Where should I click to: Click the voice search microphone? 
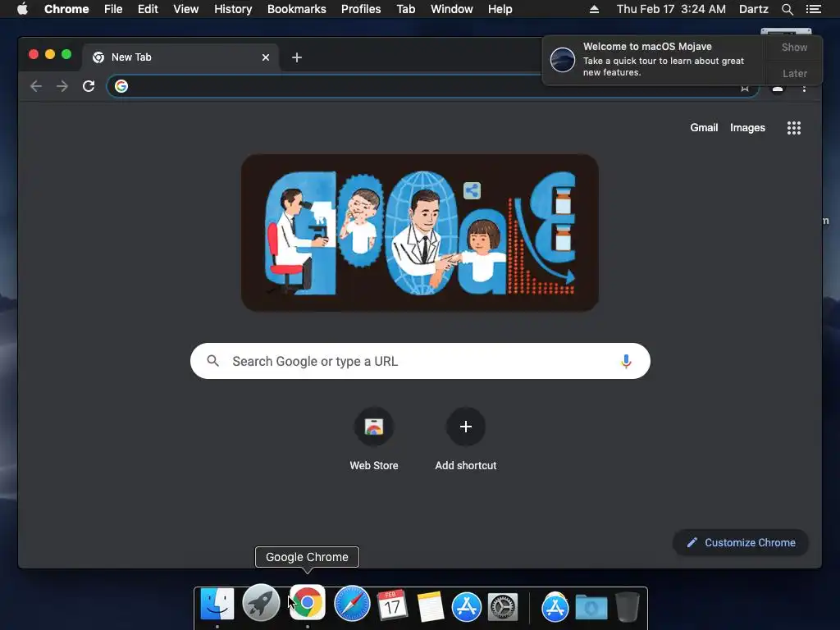(626, 361)
